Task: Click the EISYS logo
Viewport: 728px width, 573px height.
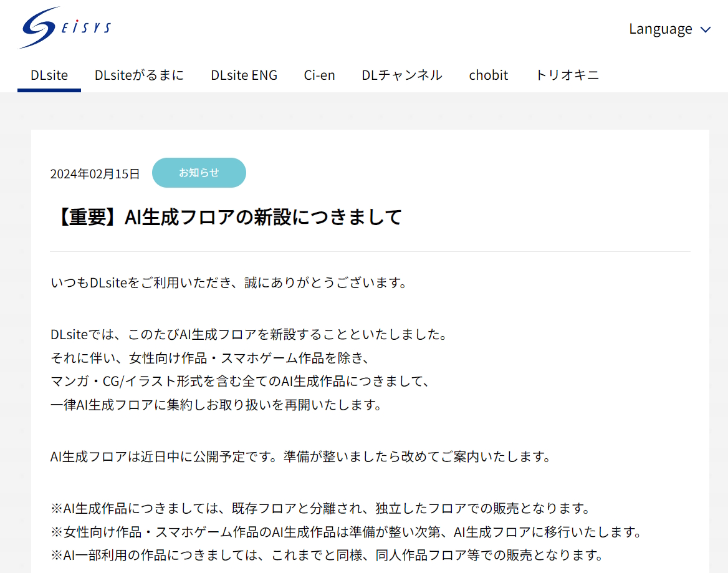Action: pyautogui.click(x=64, y=28)
